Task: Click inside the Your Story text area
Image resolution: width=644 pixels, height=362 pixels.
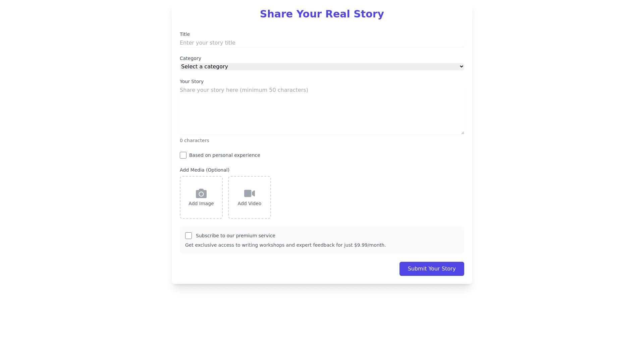Action: point(322,111)
